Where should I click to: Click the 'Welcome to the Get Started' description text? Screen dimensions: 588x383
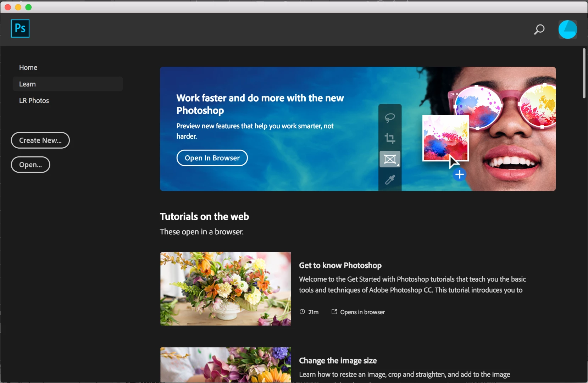coord(412,284)
